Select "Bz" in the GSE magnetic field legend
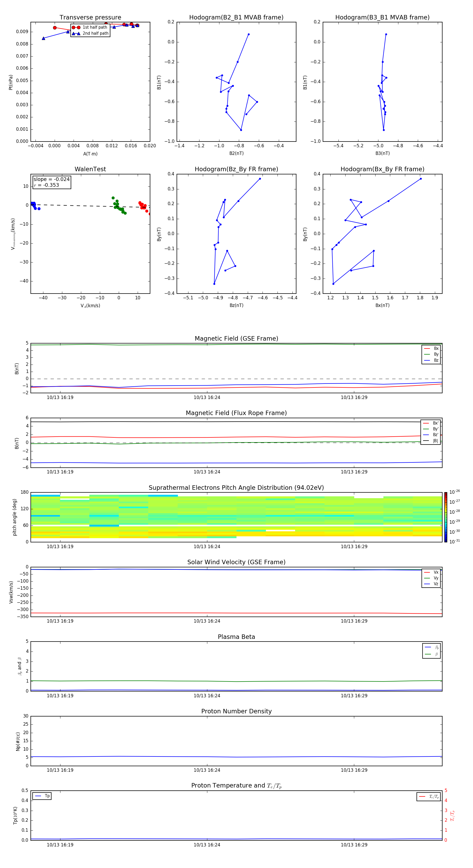Screen dimensions: 473x868 pyautogui.click(x=431, y=360)
